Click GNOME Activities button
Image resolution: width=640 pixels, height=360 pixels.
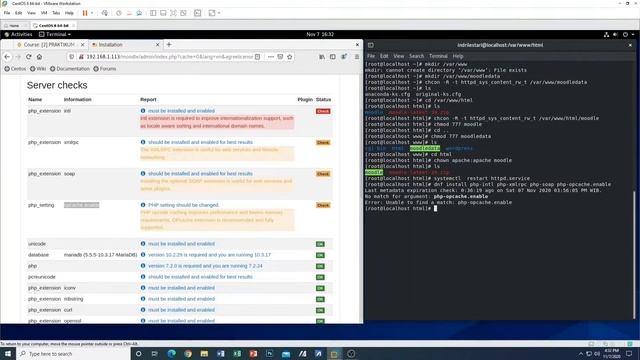pyautogui.click(x=18, y=34)
